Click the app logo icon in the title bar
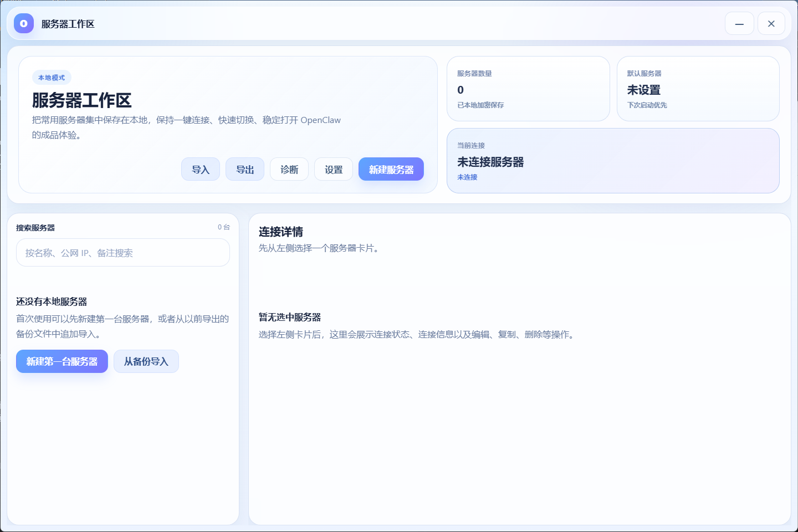 click(x=23, y=23)
